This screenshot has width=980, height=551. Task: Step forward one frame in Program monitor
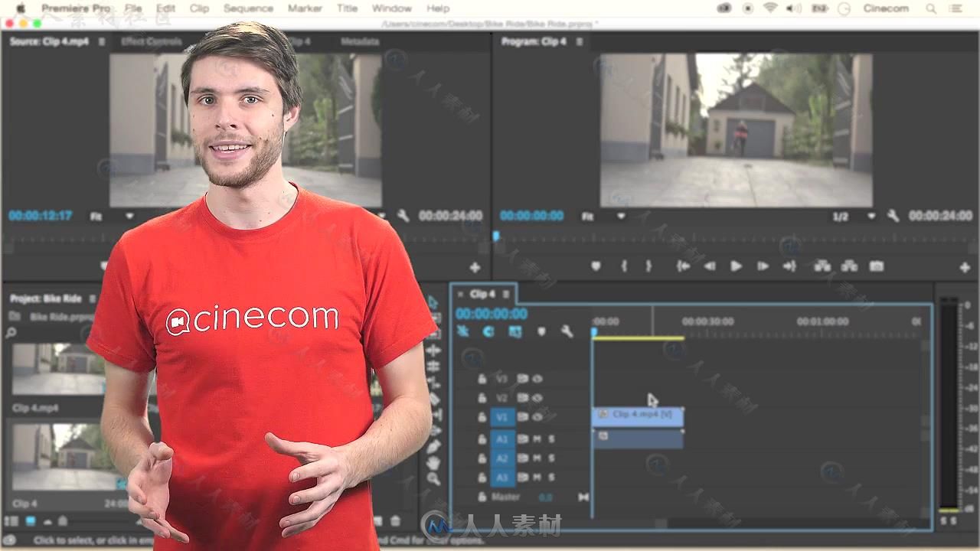point(763,266)
